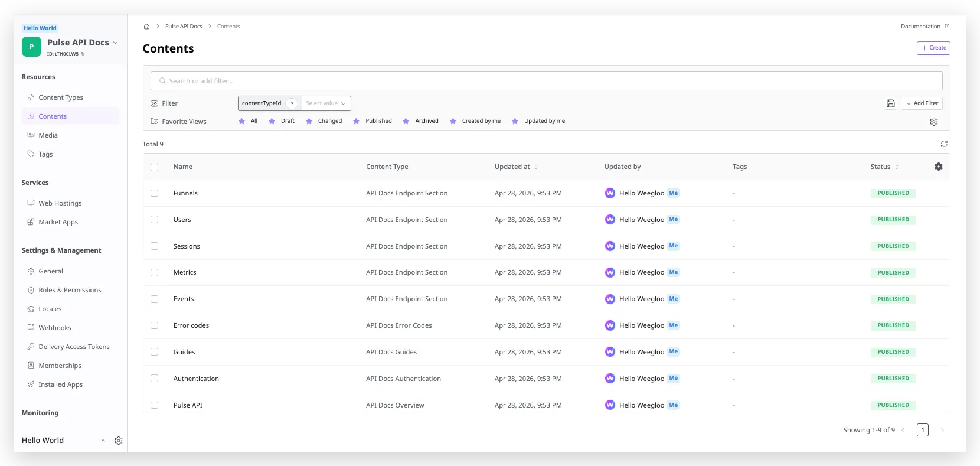Sort by the Updated at column

point(516,167)
